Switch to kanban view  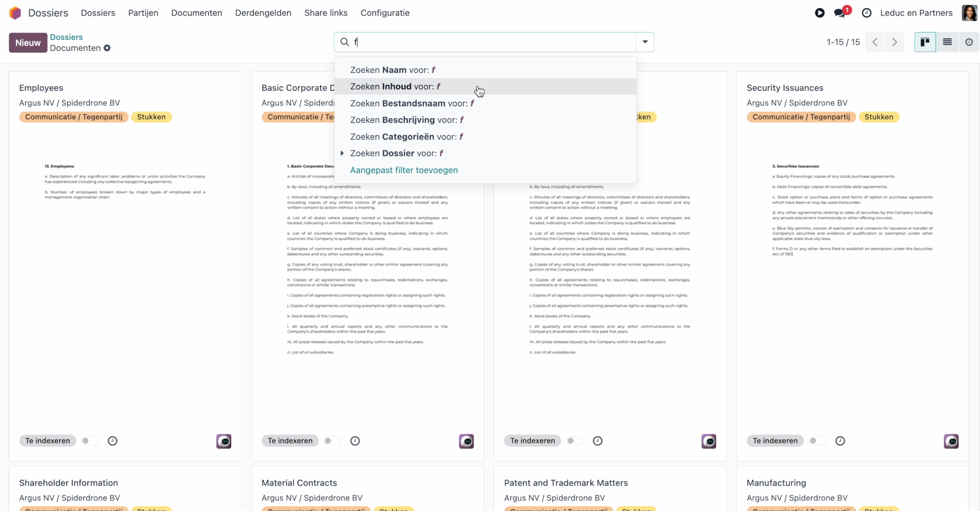(x=925, y=42)
